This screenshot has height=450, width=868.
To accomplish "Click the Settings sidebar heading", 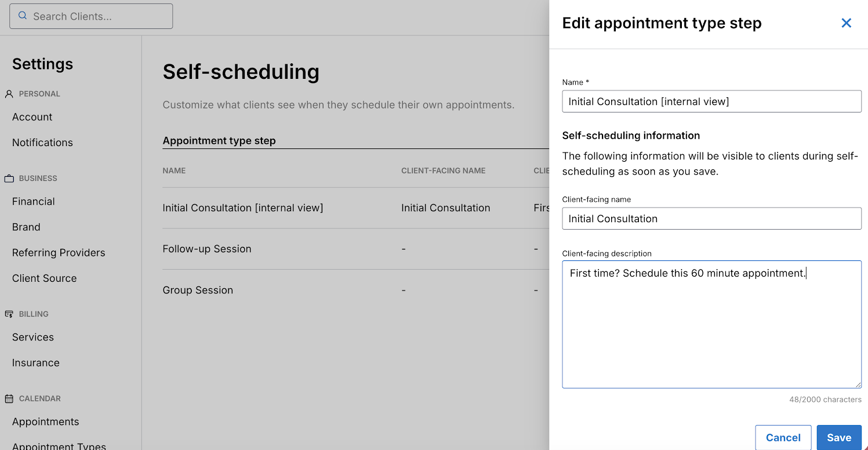I will (x=43, y=64).
